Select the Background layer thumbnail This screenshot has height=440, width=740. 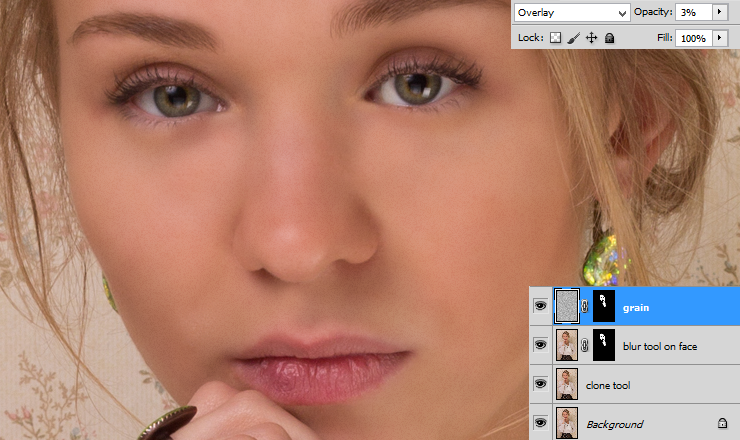[566, 423]
